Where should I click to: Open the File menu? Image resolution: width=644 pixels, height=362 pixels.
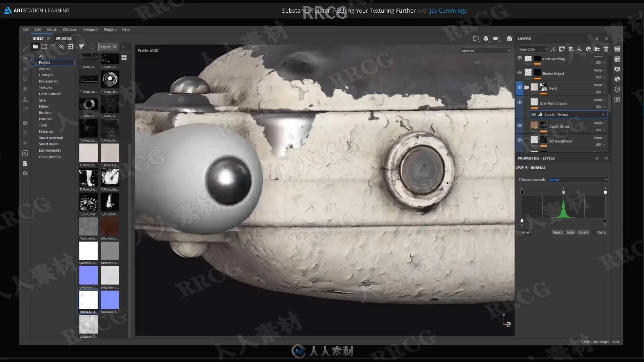point(25,29)
